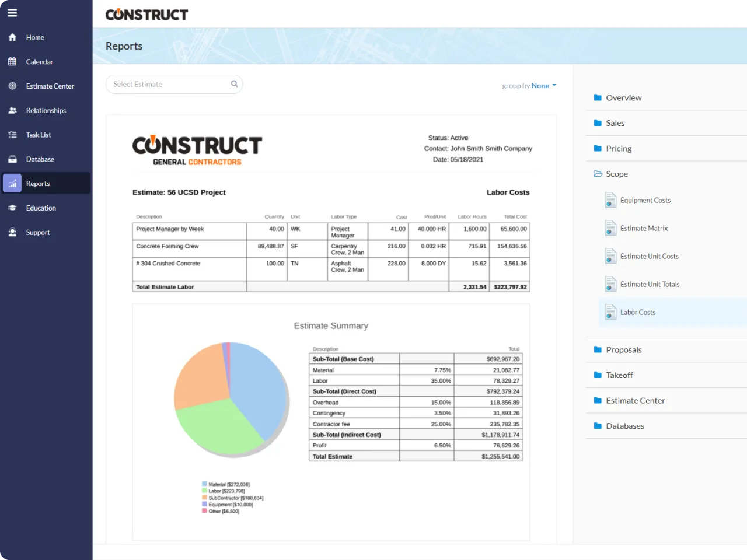Click the Task List icon
Image resolution: width=747 pixels, height=560 pixels.
tap(12, 135)
